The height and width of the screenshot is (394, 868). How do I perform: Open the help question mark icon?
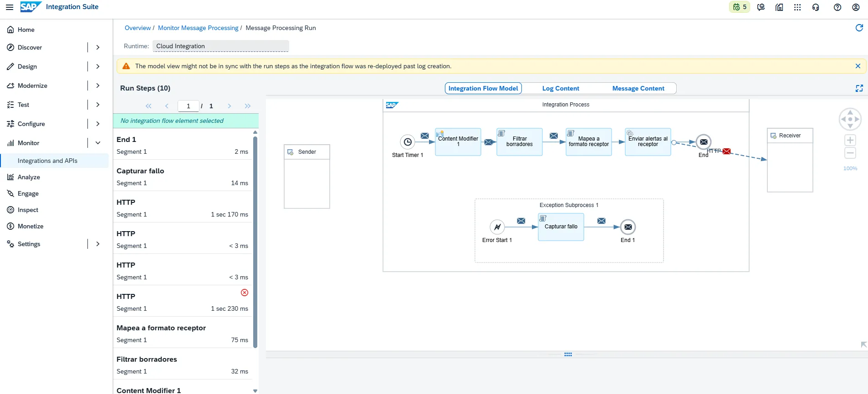(x=837, y=7)
